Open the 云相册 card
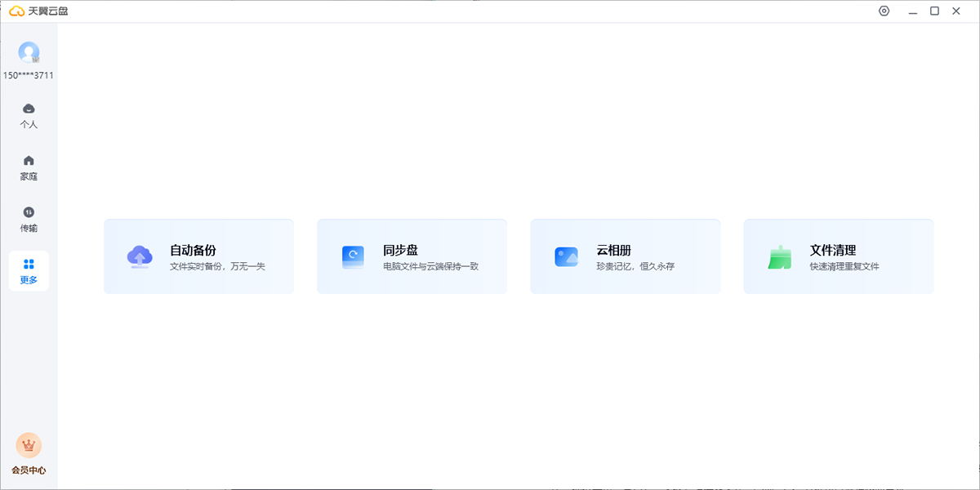This screenshot has width=980, height=490. 625,256
